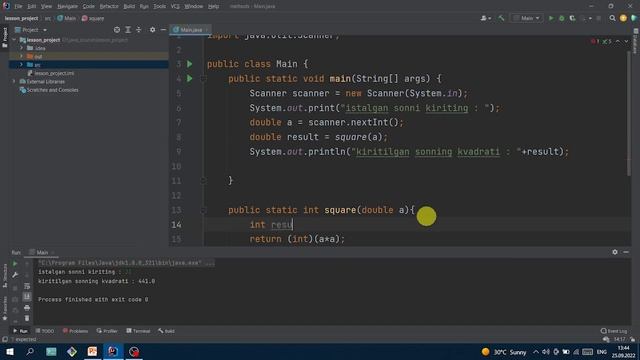Open the Build menu

pyautogui.click(x=129, y=6)
